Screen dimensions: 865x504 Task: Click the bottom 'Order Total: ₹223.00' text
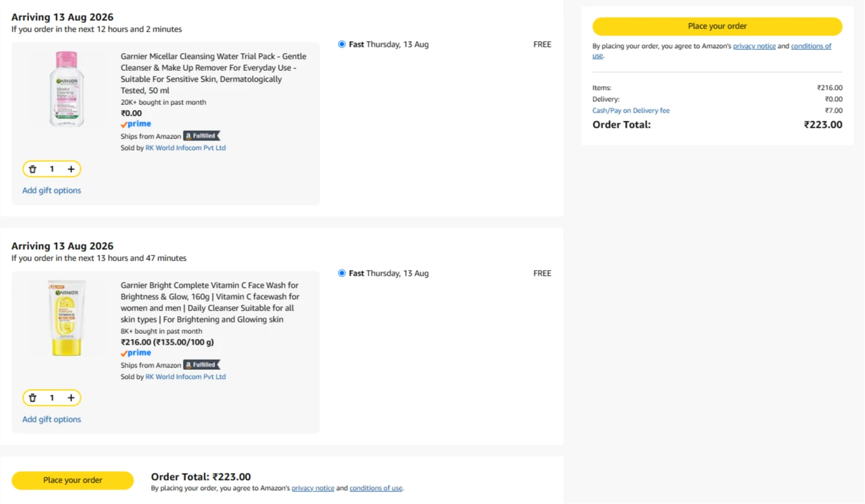[201, 477]
